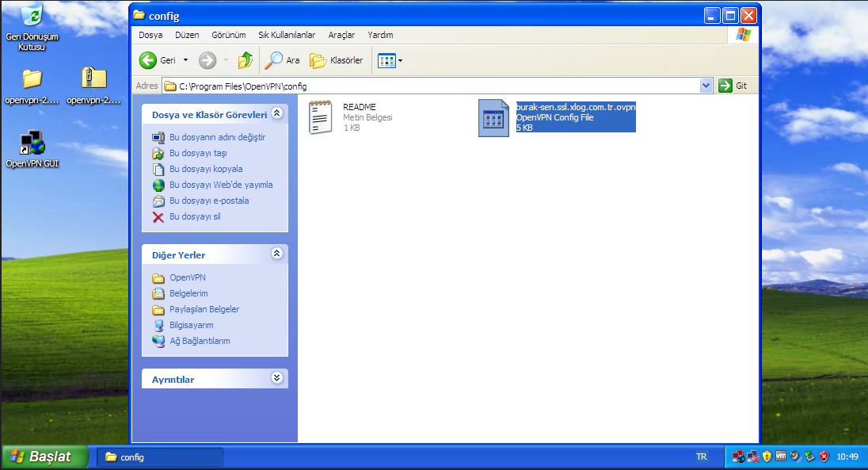Select the openvpn folder desktop icon
The height and width of the screenshot is (470, 868).
(x=32, y=86)
